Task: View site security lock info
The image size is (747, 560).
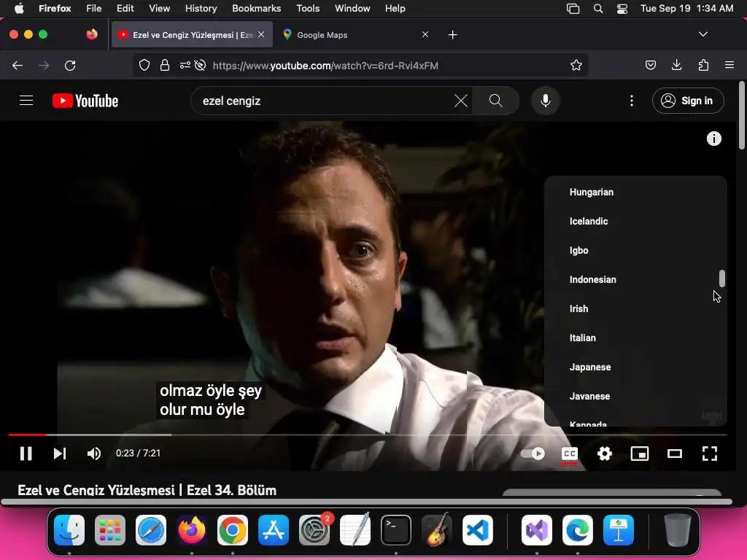Action: (165, 65)
